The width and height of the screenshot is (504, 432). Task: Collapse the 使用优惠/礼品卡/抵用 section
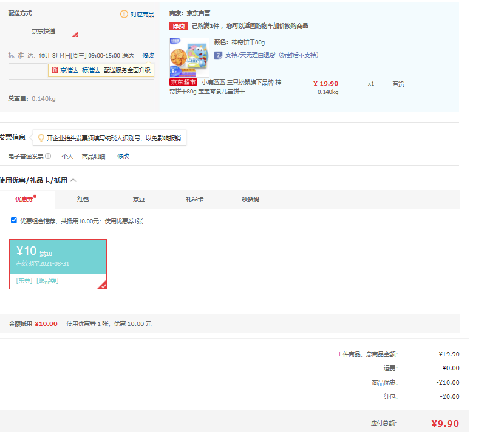tap(73, 180)
